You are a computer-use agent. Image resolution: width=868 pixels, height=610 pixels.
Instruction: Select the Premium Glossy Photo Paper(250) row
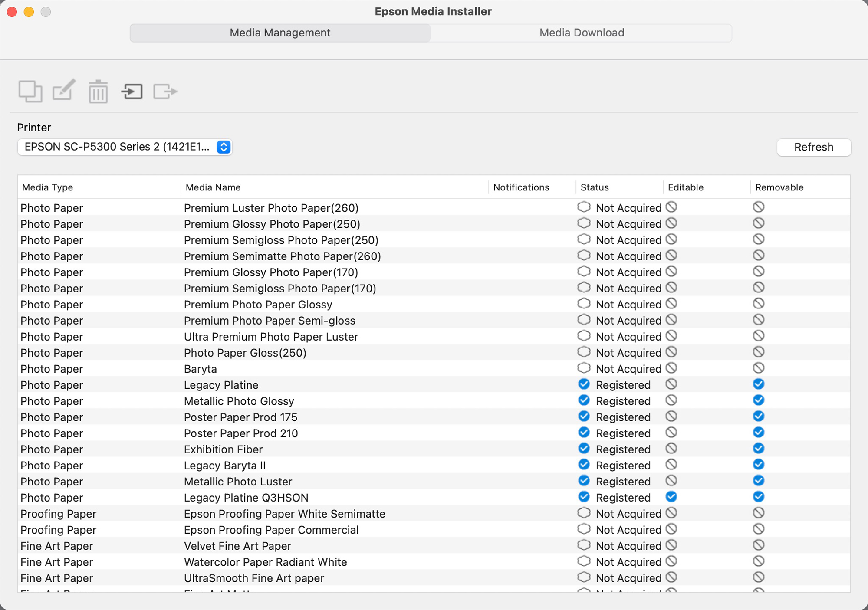click(x=434, y=224)
